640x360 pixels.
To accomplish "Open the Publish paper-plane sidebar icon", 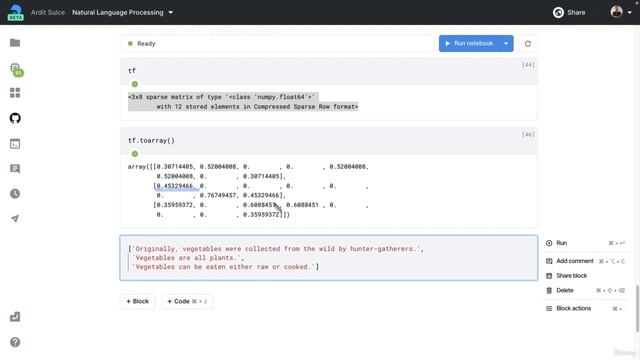I will [15, 219].
